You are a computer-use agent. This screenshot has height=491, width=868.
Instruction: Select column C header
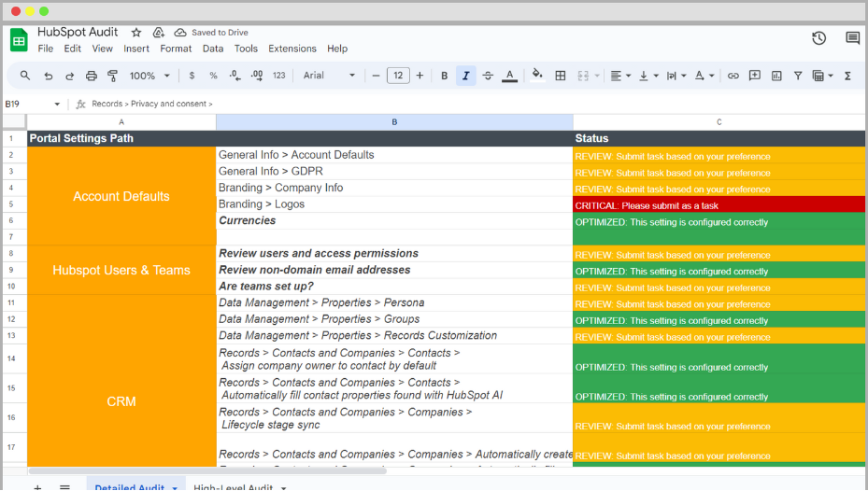pos(719,122)
